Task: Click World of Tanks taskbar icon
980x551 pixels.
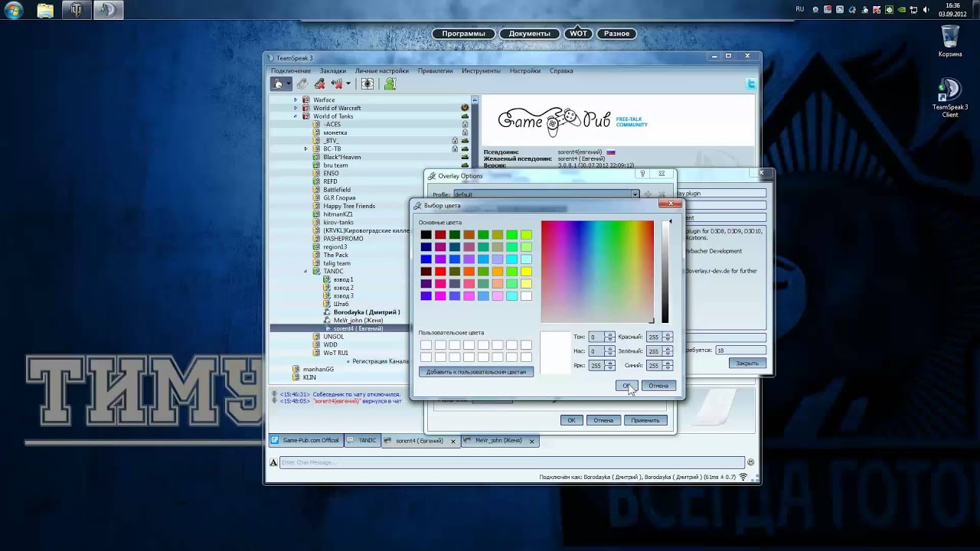Action: click(x=77, y=10)
